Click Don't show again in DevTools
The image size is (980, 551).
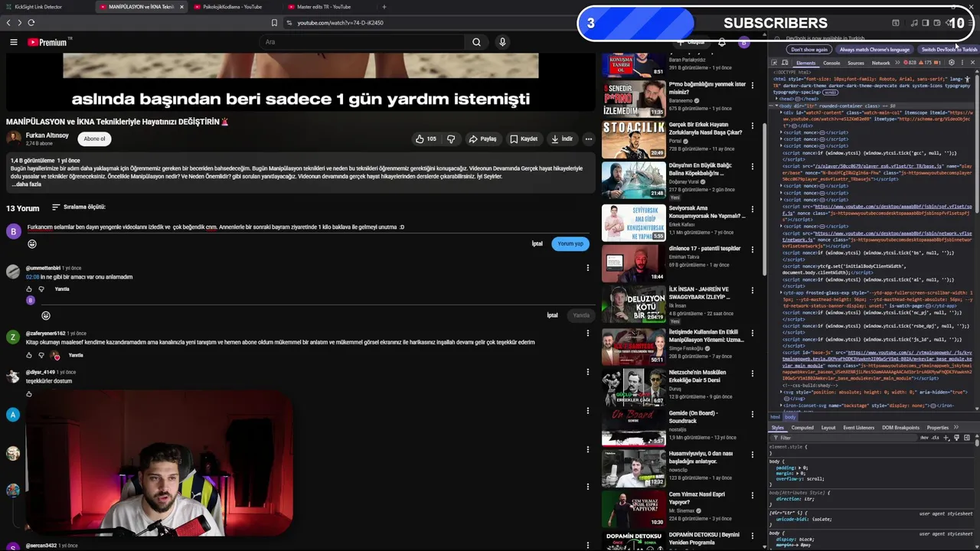(x=809, y=50)
